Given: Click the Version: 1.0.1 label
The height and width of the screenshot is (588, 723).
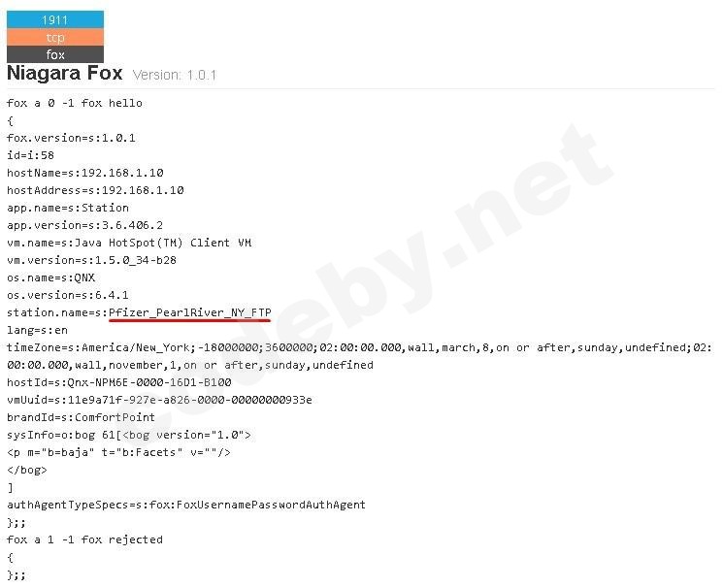Looking at the screenshot, I should click(x=175, y=75).
